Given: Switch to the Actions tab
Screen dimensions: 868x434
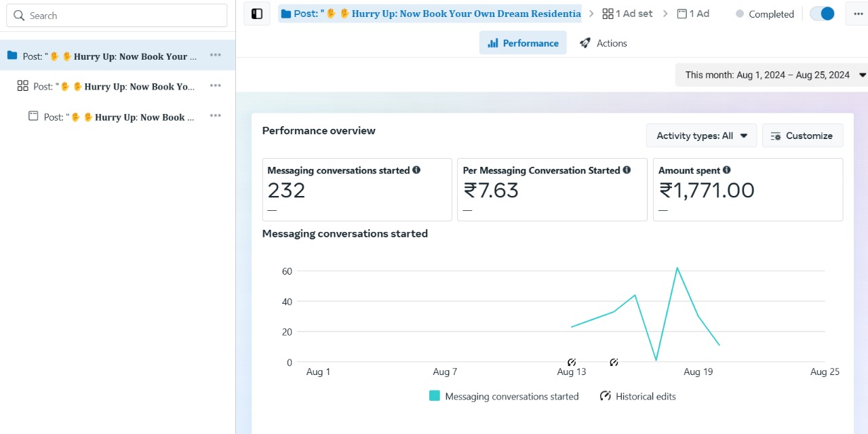Looking at the screenshot, I should [x=604, y=43].
